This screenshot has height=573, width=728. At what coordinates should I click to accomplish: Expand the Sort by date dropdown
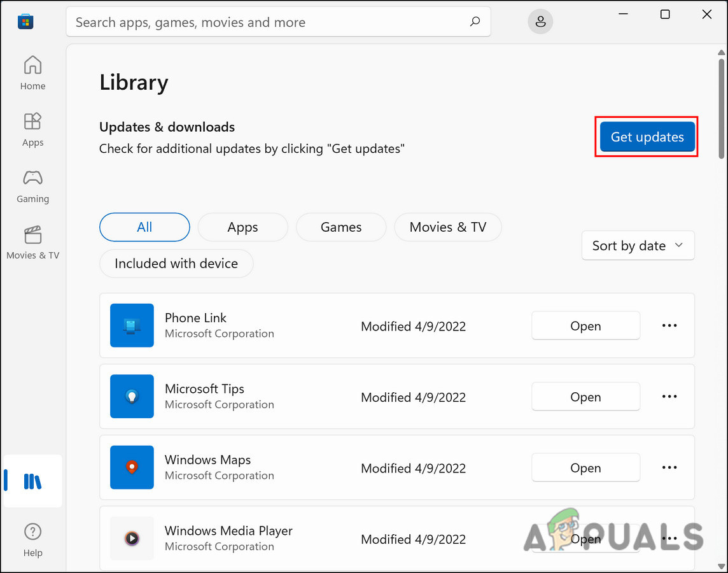[x=638, y=246]
